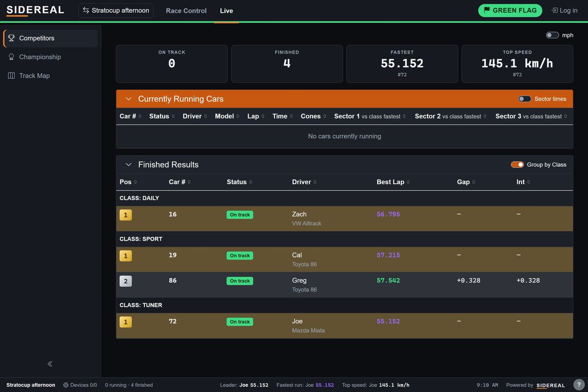Sort running cars by Sector 3 column
588x392 pixels.
pos(532,116)
